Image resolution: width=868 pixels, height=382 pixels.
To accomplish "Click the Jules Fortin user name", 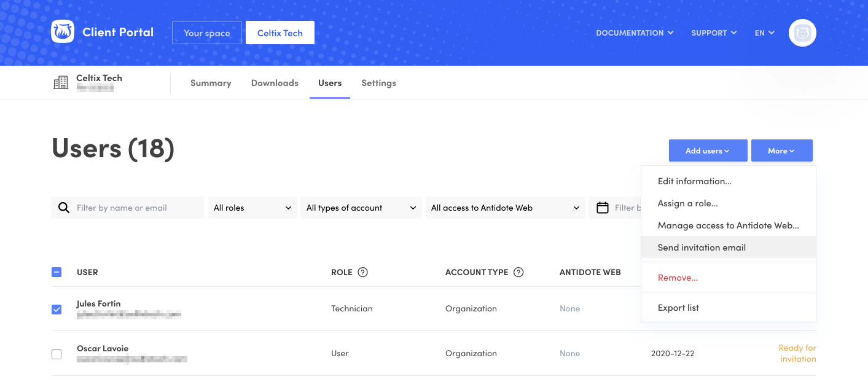I will pos(99,303).
